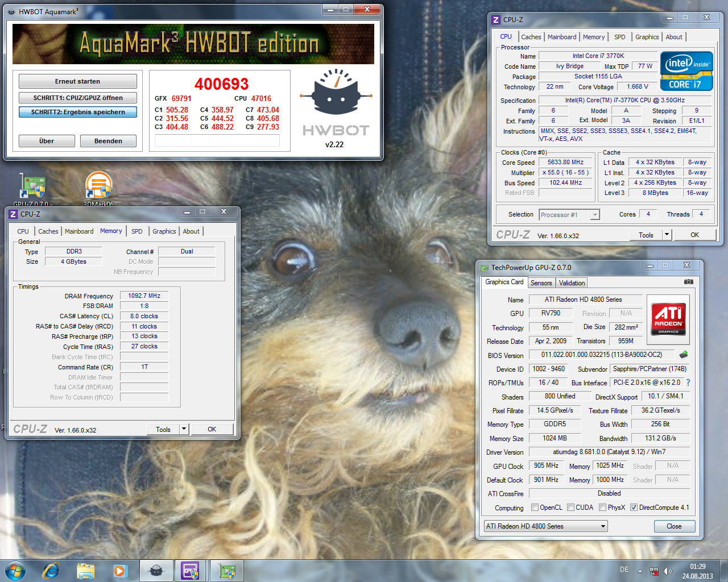Screen dimensions: 728x582
Task: Open the 3DMark06 desktop shortcut
Action: [98, 188]
